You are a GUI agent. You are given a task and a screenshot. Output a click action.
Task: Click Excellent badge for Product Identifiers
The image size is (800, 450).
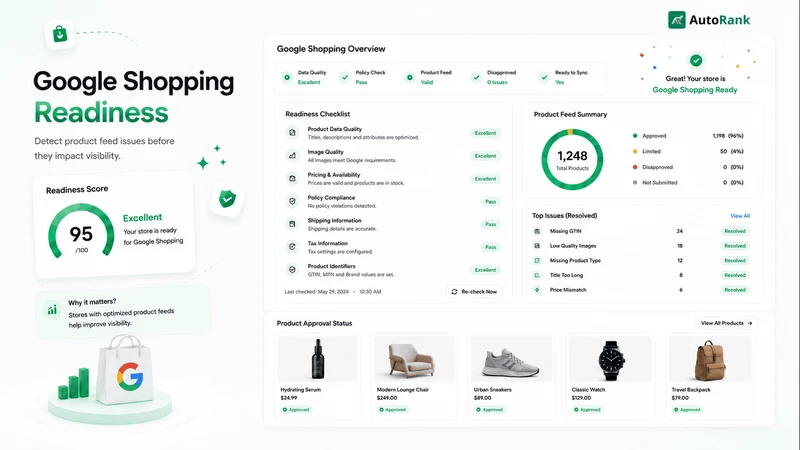coord(485,270)
